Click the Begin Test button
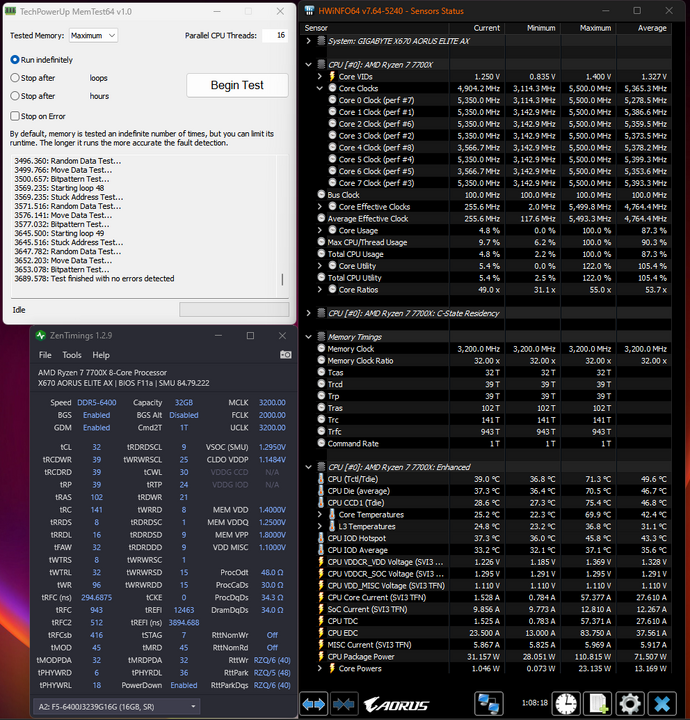The width and height of the screenshot is (690, 720). tap(237, 85)
